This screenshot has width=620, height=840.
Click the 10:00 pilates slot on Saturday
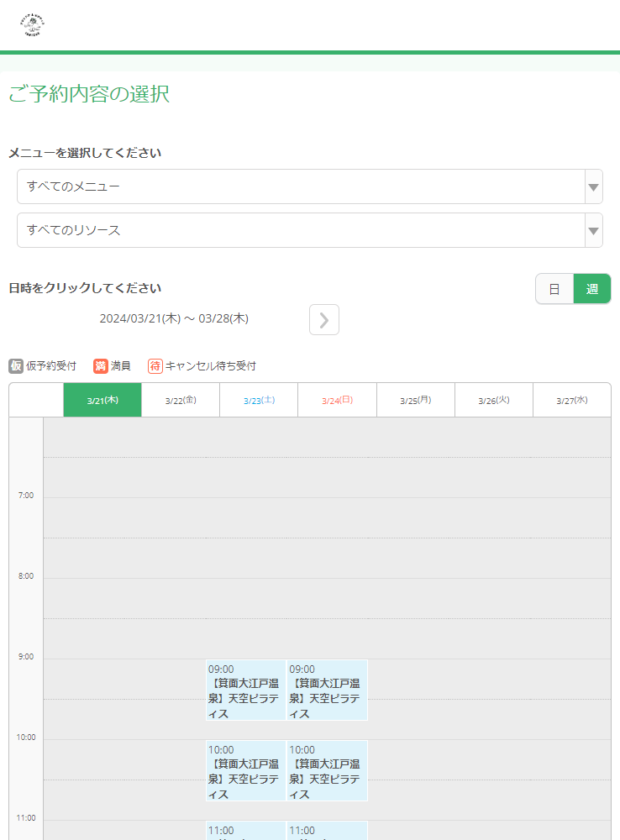244,770
